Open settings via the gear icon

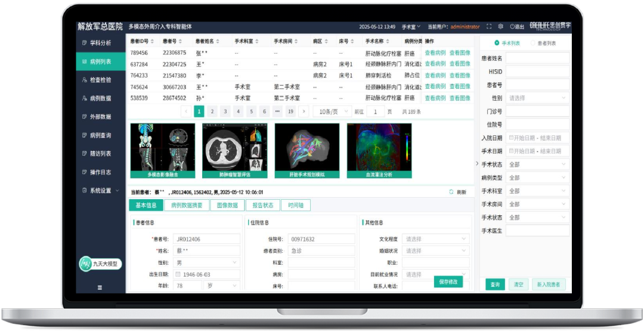[500, 27]
